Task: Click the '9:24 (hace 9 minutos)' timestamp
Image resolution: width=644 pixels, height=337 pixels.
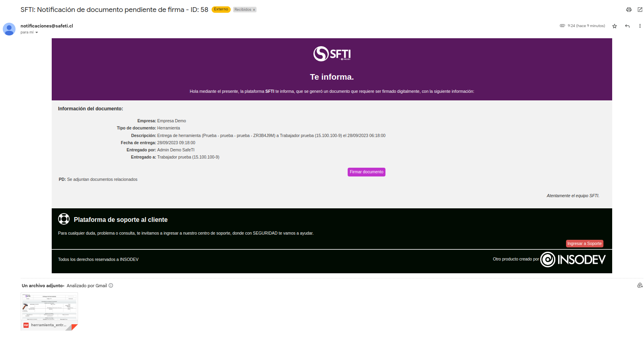Action: [586, 26]
